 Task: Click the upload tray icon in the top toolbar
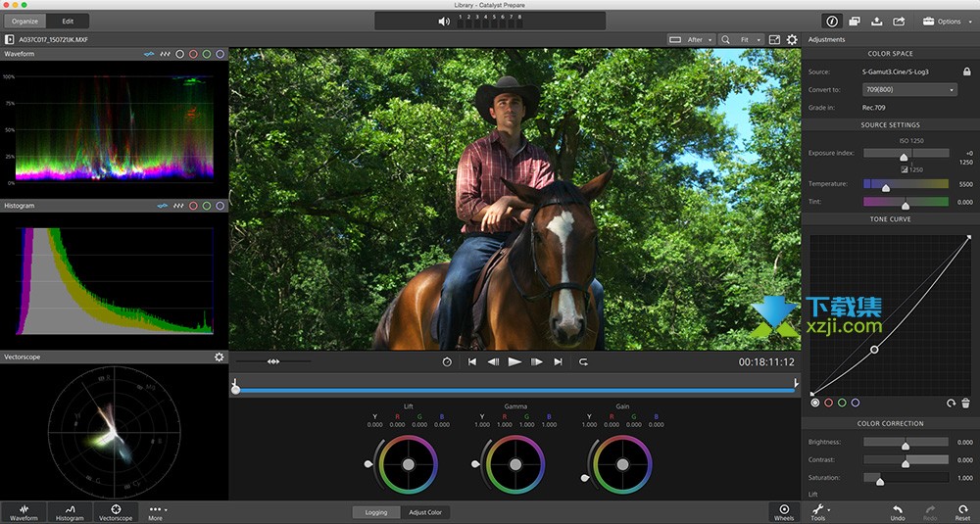pyautogui.click(x=877, y=22)
